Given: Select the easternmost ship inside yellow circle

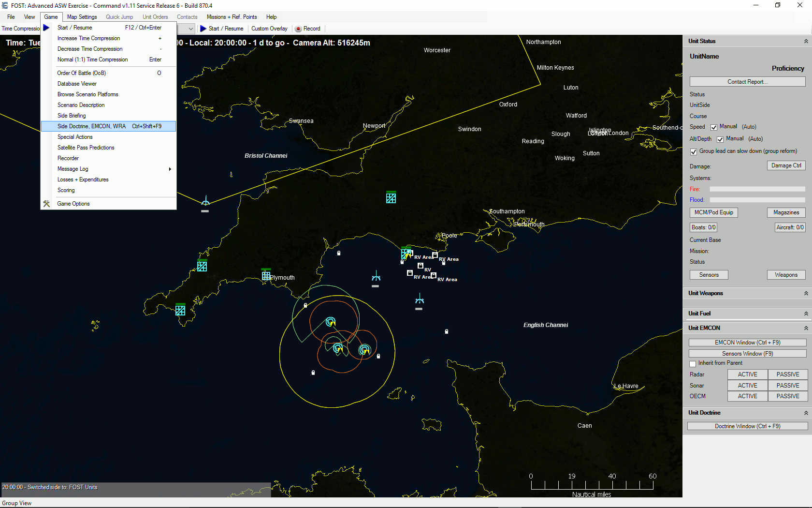Looking at the screenshot, I should click(364, 349).
